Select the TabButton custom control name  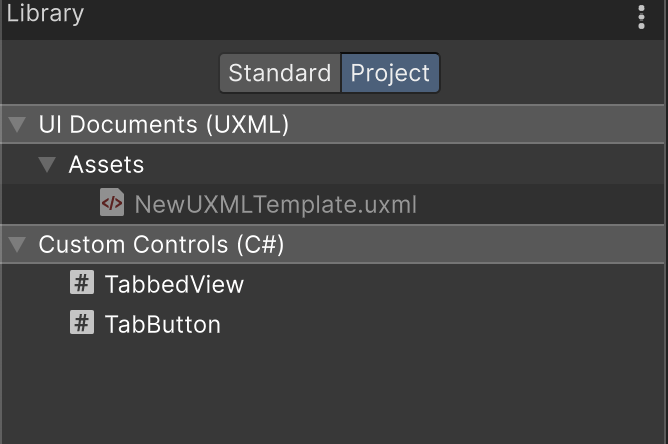163,324
